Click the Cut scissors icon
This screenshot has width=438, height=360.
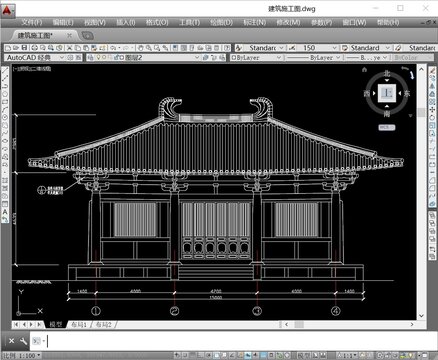pos(69,48)
